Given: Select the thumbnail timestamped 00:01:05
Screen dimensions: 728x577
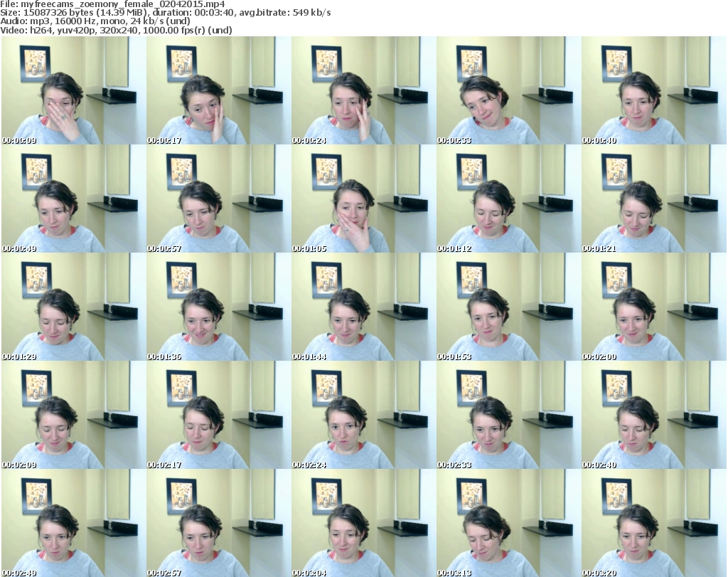Looking at the screenshot, I should [x=363, y=198].
